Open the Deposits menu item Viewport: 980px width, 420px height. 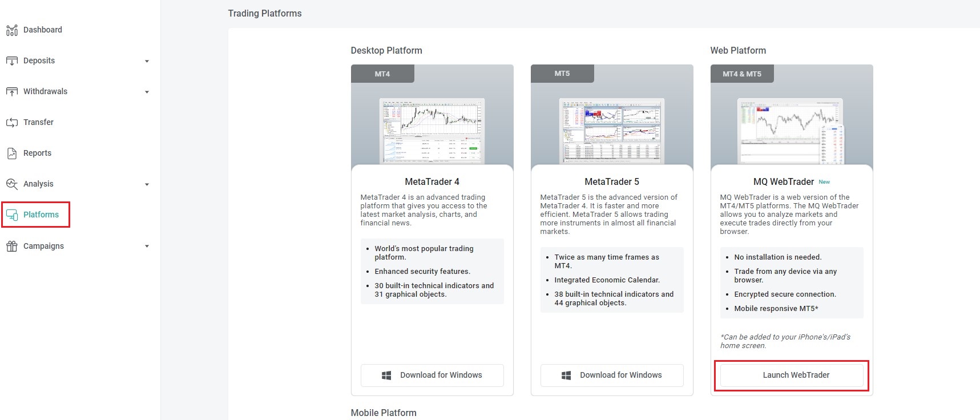(39, 60)
